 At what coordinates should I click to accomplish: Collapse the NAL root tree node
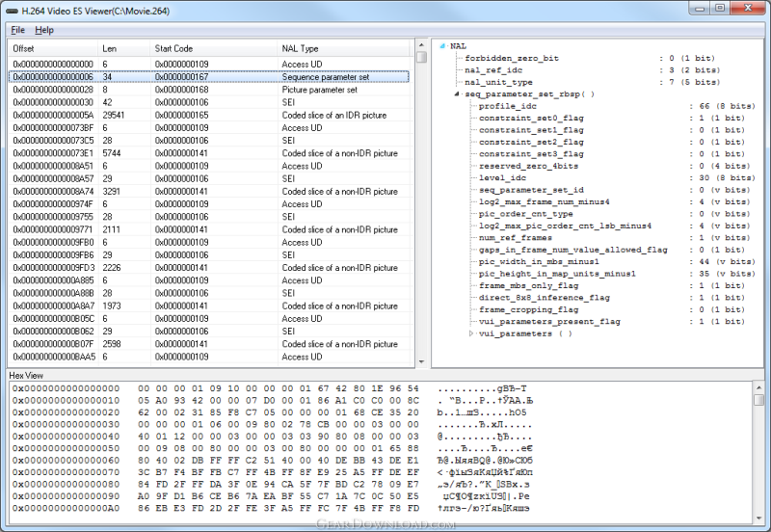[442, 46]
